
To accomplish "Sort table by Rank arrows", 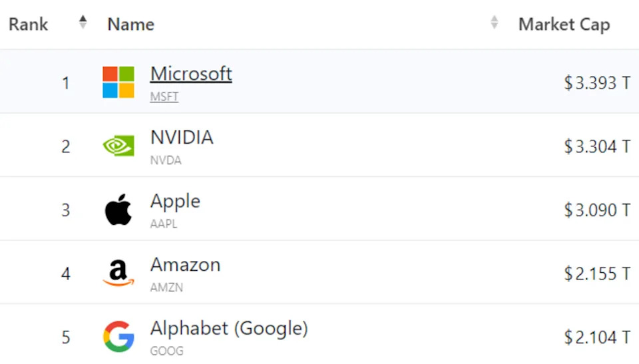I will click(x=83, y=23).
